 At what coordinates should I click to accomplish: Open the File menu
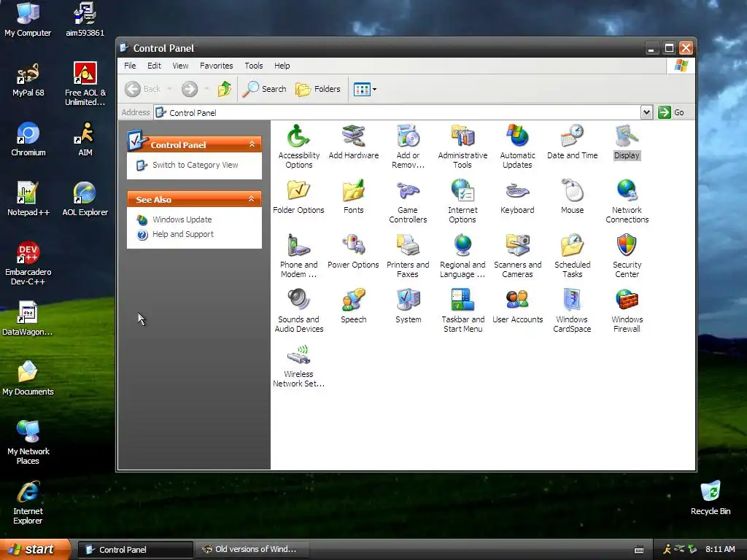(130, 66)
